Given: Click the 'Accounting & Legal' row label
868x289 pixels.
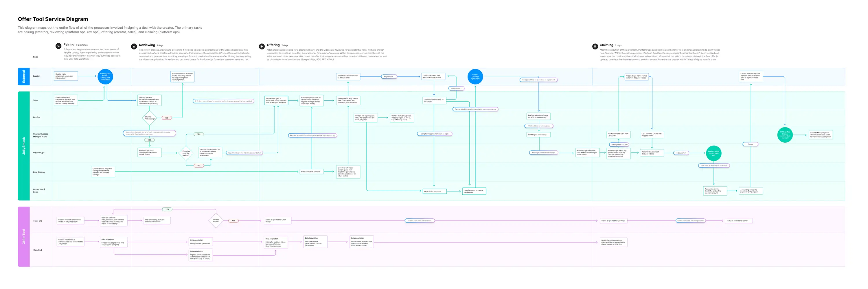Looking at the screenshot, I should [x=39, y=191].
